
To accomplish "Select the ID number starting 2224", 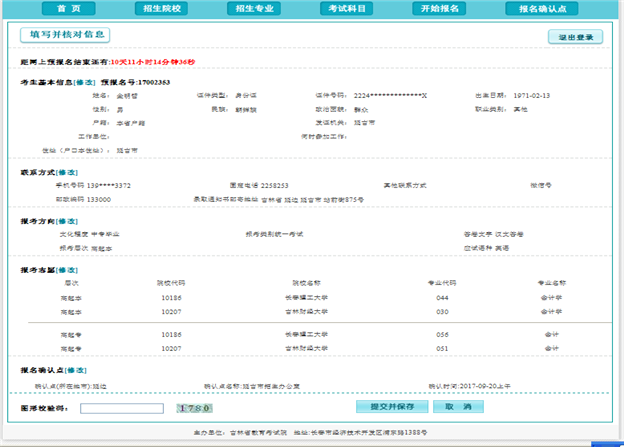I will click(390, 96).
